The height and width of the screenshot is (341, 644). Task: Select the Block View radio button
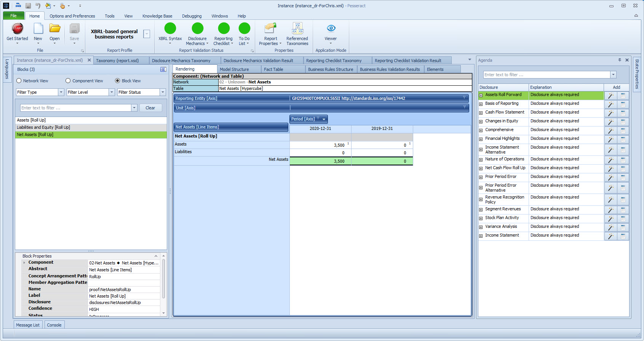click(117, 81)
